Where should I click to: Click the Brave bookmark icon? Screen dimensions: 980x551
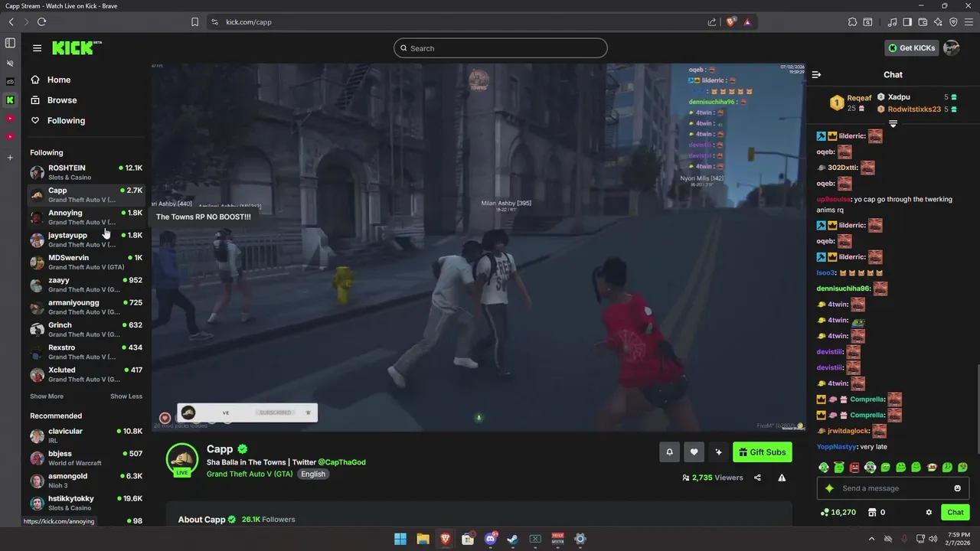194,21
